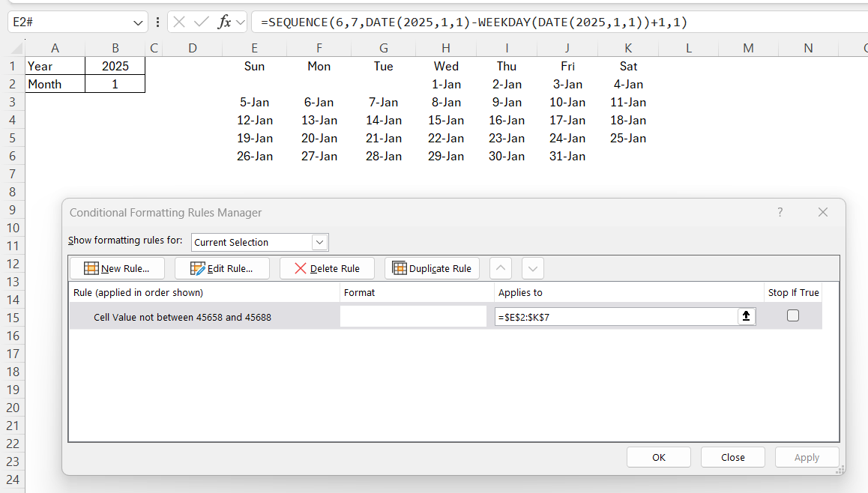The height and width of the screenshot is (493, 868).
Task: Click the 26-Jan cell
Action: pyautogui.click(x=254, y=156)
